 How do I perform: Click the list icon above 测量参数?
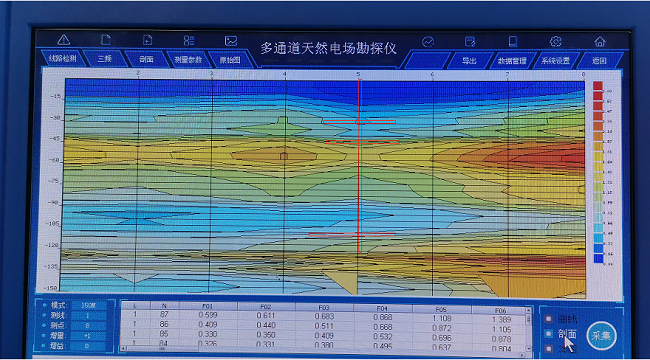tap(189, 40)
